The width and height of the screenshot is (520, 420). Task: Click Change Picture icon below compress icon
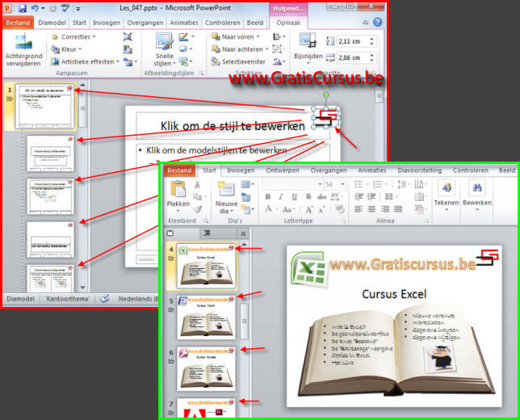click(x=128, y=49)
